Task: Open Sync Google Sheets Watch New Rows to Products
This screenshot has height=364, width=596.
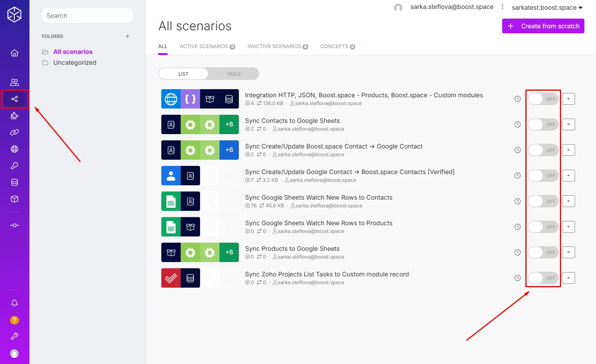Action: (319, 223)
